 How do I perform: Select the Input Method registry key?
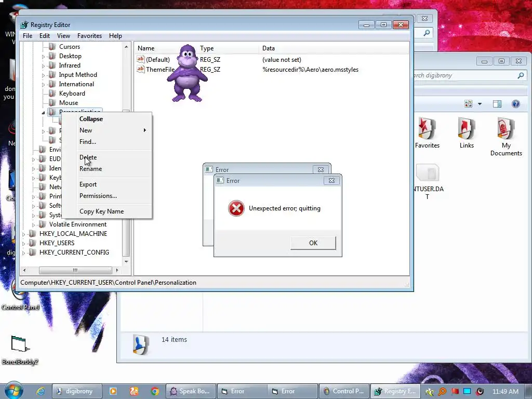point(78,75)
